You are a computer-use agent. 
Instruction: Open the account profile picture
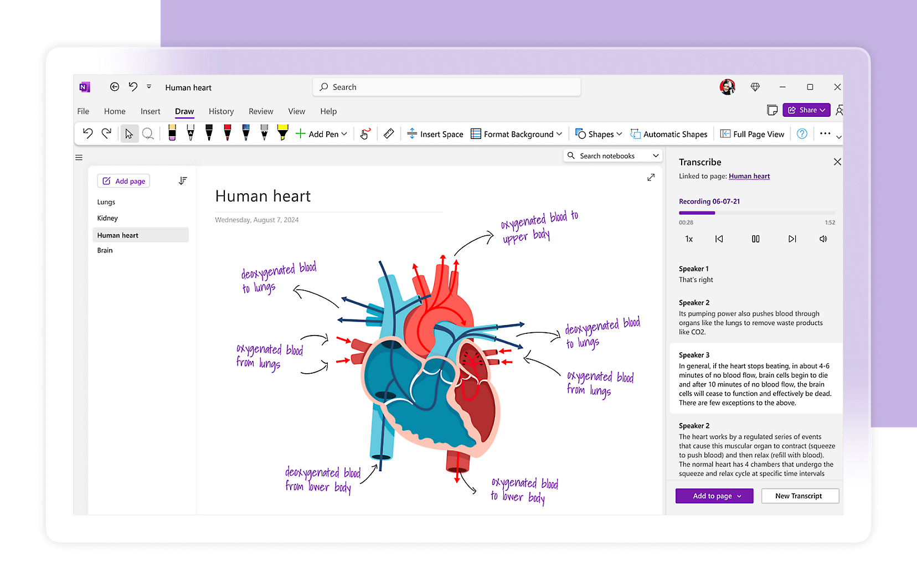pyautogui.click(x=728, y=87)
